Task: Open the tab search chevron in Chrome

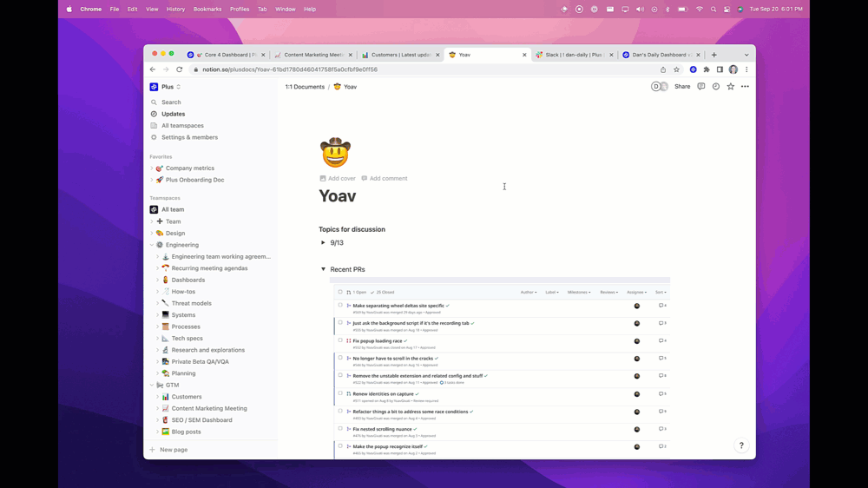Action: tap(746, 55)
